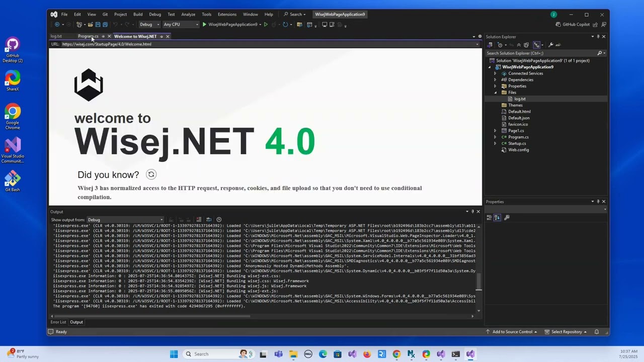644x362 pixels.
Task: Open the Git menu
Action: pyautogui.click(x=105, y=14)
